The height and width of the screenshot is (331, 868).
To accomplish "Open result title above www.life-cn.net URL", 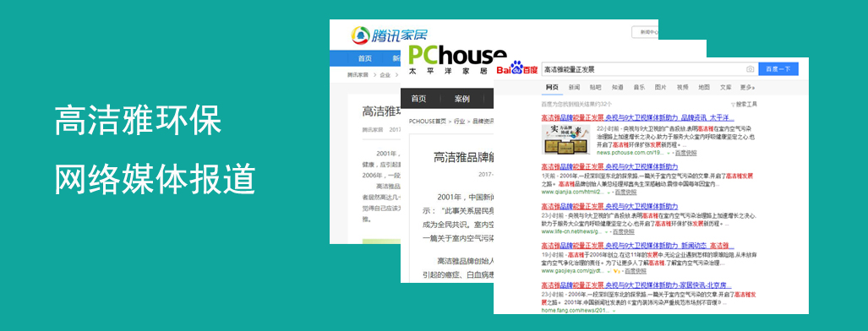I will [x=609, y=207].
